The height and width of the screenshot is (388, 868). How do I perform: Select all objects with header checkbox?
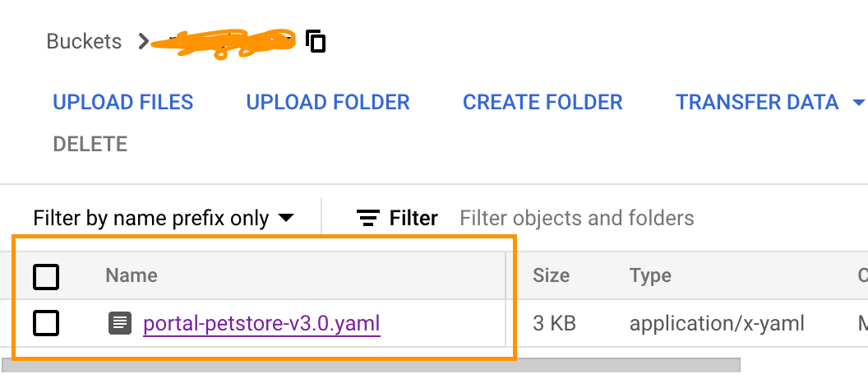46,276
